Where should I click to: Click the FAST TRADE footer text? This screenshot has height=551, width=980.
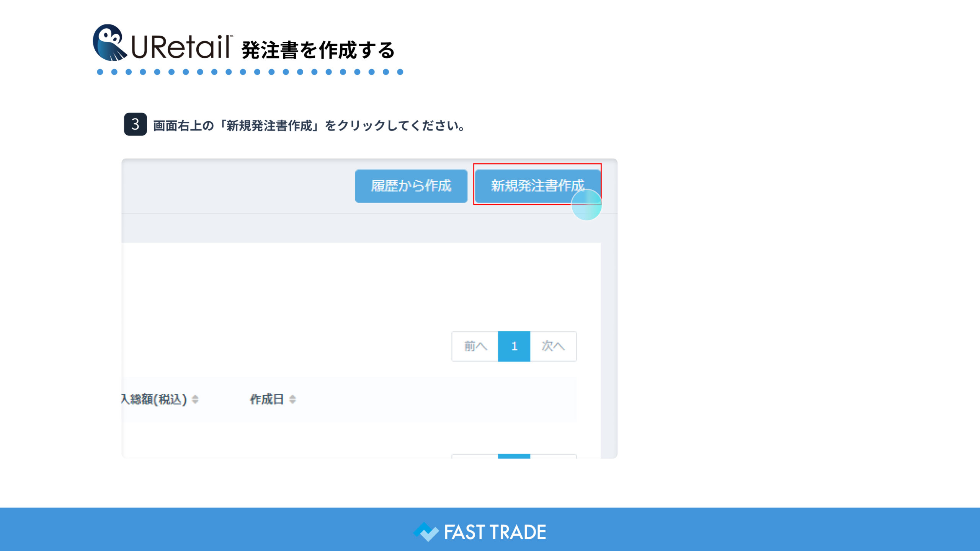click(495, 532)
